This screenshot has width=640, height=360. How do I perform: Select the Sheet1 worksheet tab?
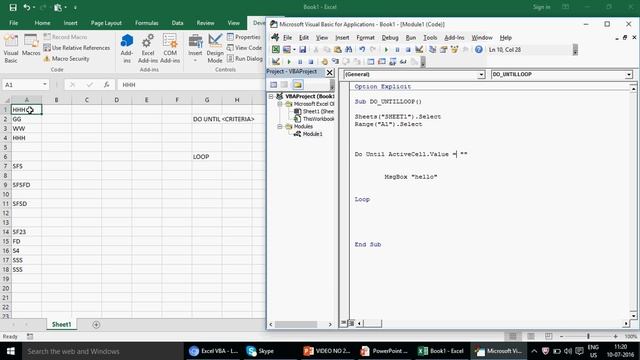tap(61, 324)
